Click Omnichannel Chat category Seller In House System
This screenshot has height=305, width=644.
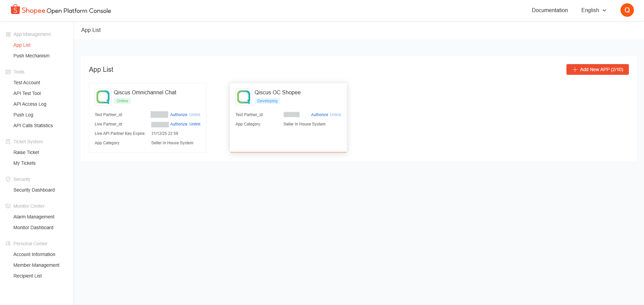pyautogui.click(x=172, y=143)
